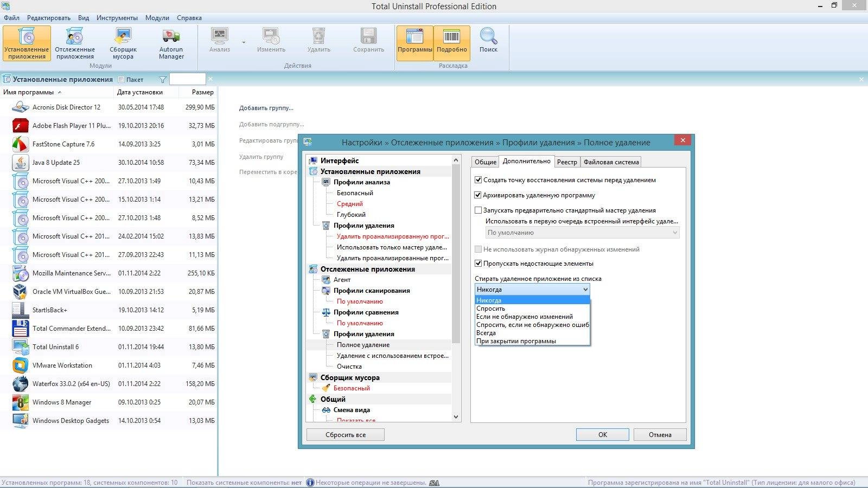This screenshot has height=488, width=868.
Task: Choose 'Если не обнаружено изменений' option
Action: 532,317
